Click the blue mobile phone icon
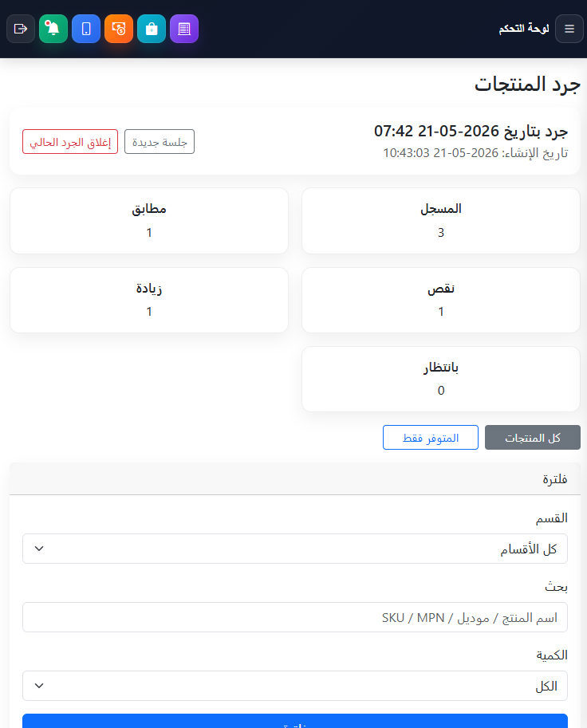Screen dimensions: 587x728 pos(86,29)
